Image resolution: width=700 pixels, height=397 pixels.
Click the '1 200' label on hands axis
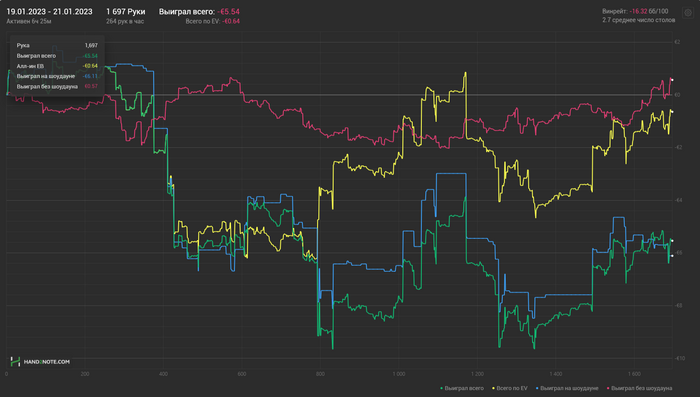[x=477, y=374]
